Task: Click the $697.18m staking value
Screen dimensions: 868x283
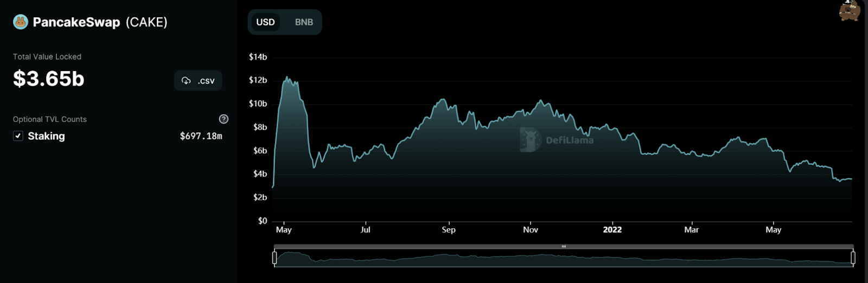Action: (x=201, y=136)
